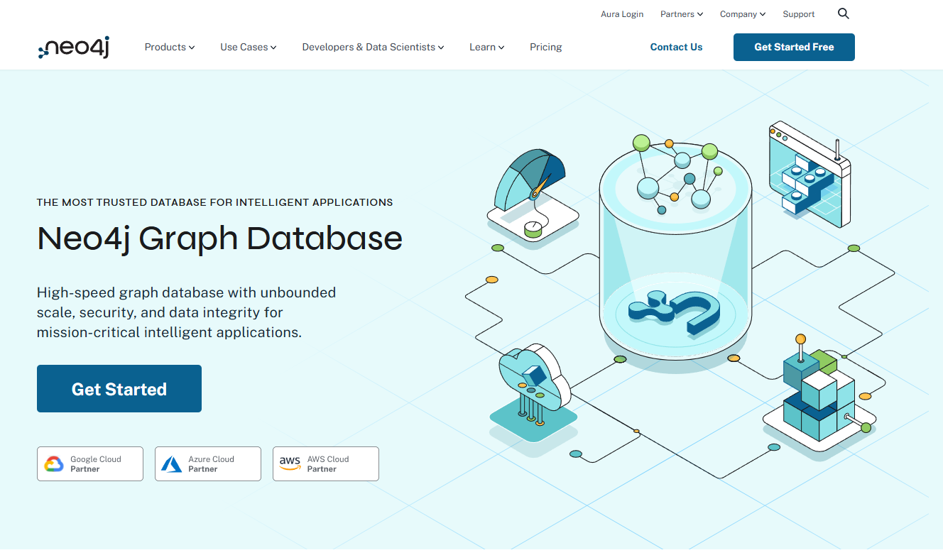Click the cloud illustration with cube
This screenshot has height=560, width=943.
pos(533,387)
